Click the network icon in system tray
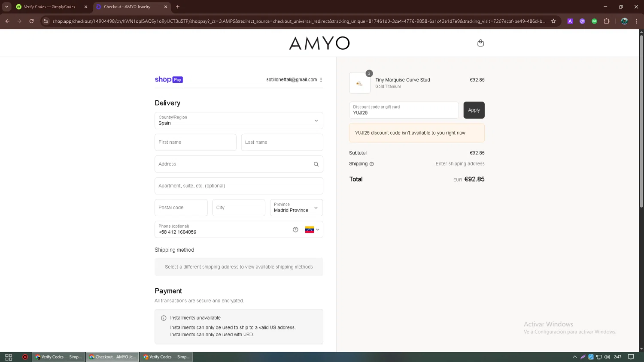Screen dimensions: 644x362 [x=599, y=357]
